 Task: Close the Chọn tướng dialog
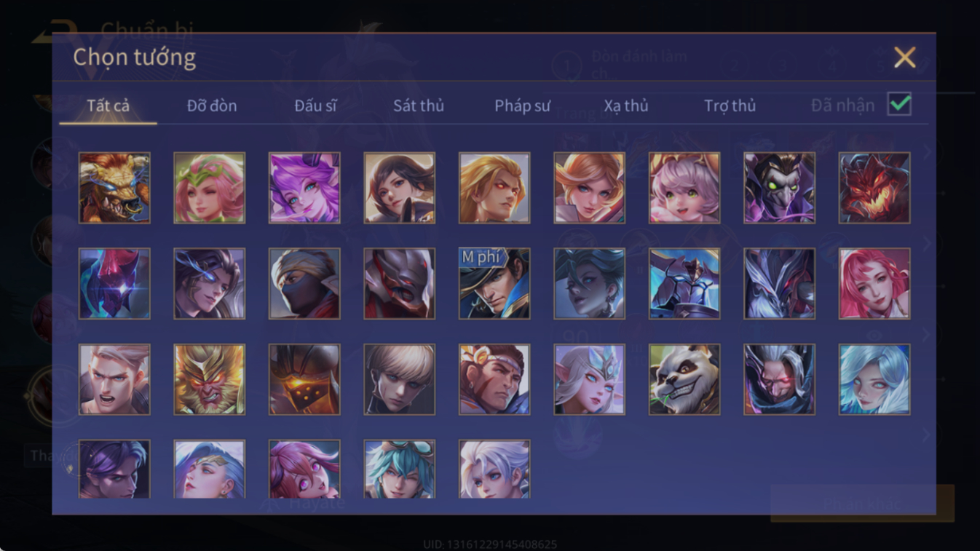(x=904, y=57)
